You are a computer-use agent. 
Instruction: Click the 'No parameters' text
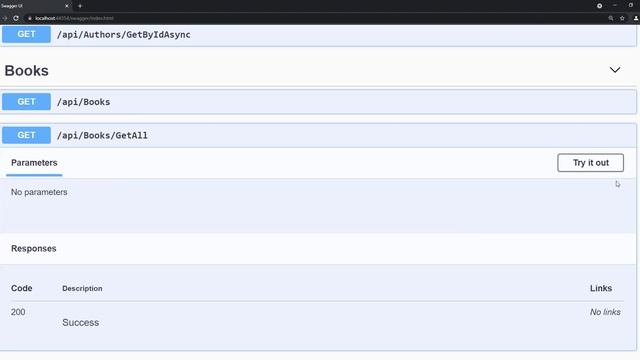(x=39, y=192)
